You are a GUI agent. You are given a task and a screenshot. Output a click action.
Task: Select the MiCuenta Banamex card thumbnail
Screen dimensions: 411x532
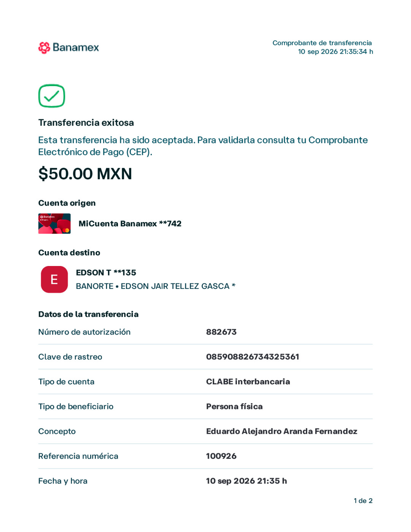54,224
